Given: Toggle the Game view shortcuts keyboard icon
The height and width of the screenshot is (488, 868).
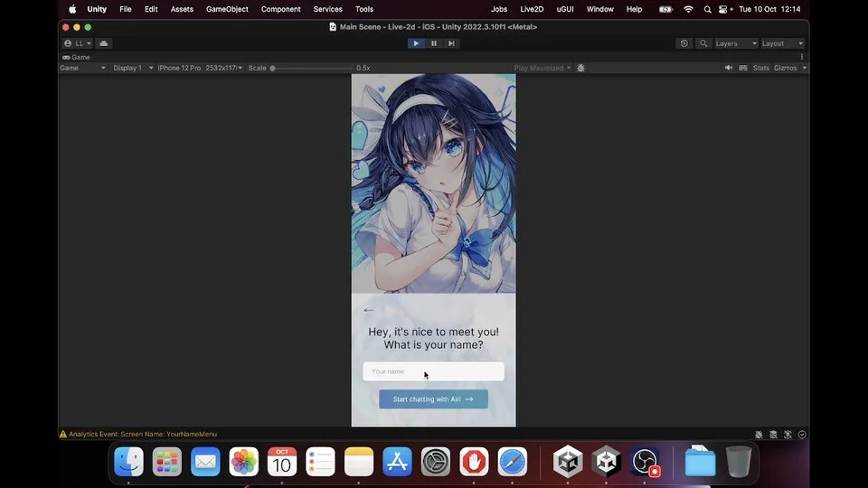Looking at the screenshot, I should point(743,68).
